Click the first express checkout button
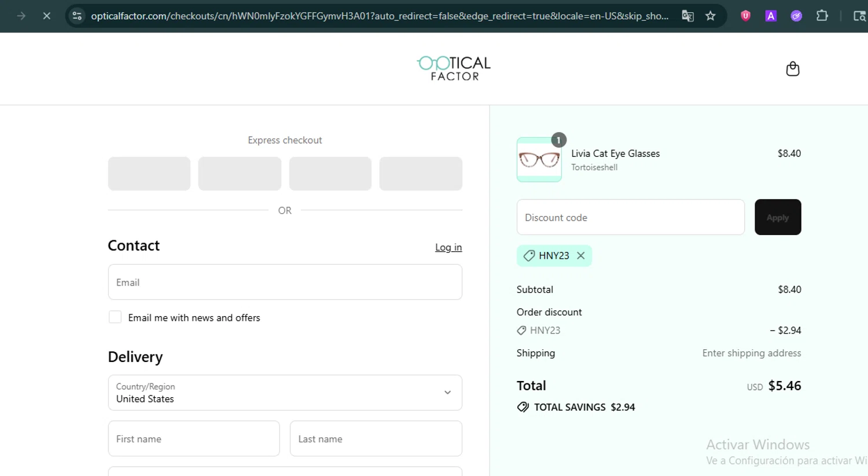Viewport: 868px width, 476px height. [x=149, y=174]
